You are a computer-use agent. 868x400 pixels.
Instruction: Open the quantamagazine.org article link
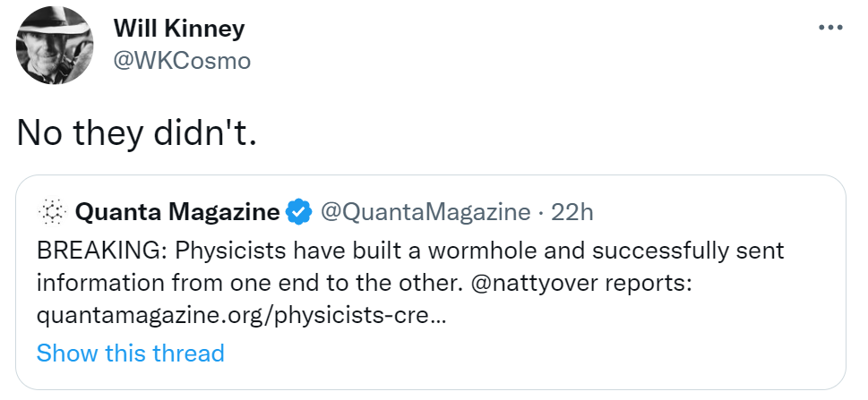click(240, 316)
